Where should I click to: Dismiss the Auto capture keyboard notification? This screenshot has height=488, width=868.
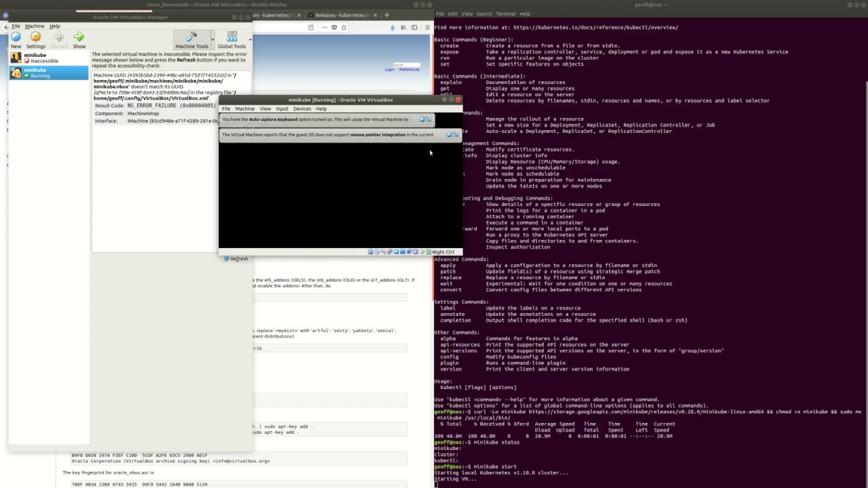(422, 119)
